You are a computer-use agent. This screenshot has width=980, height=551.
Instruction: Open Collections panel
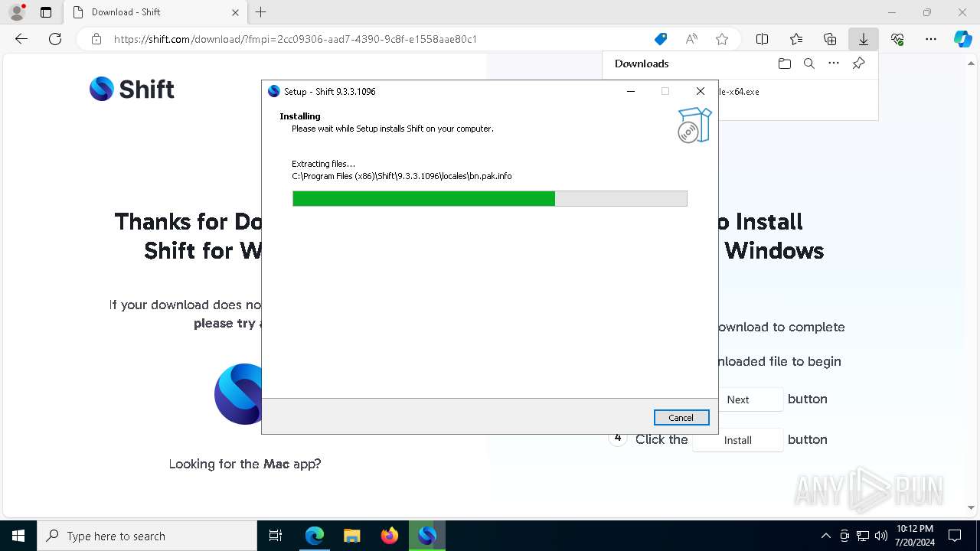pyautogui.click(x=830, y=39)
